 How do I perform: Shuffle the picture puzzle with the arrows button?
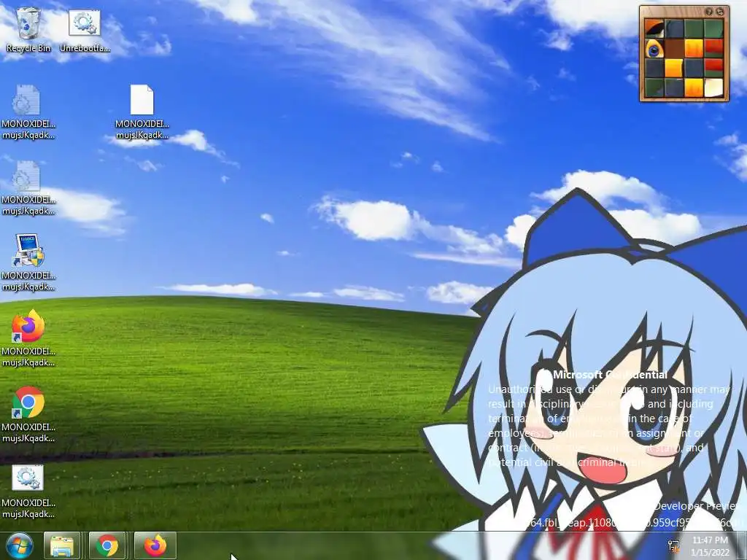(x=720, y=12)
